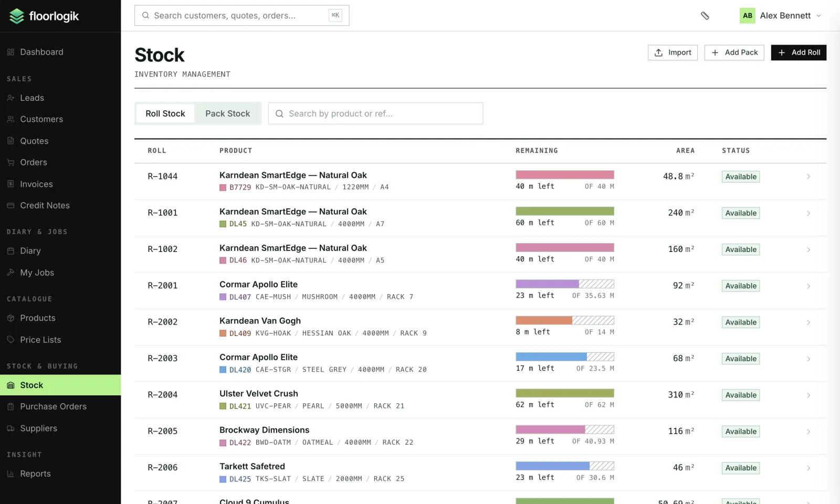Click the Diary calendar icon
This screenshot has width=840, height=504.
pos(10,251)
